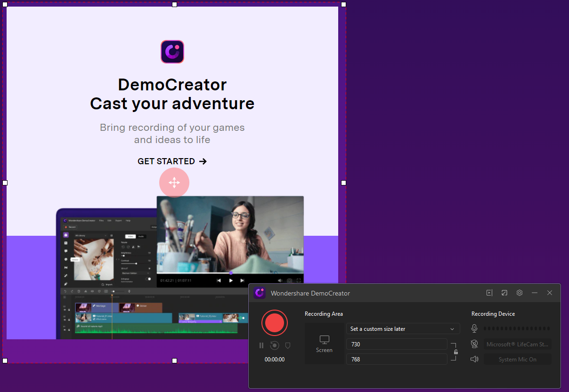
Task: Click the pause recording icon
Action: tap(261, 345)
